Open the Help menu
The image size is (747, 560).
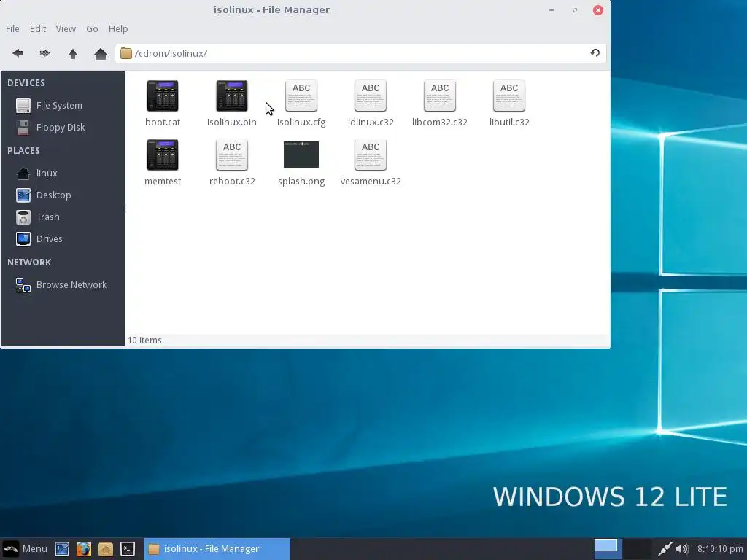(118, 28)
